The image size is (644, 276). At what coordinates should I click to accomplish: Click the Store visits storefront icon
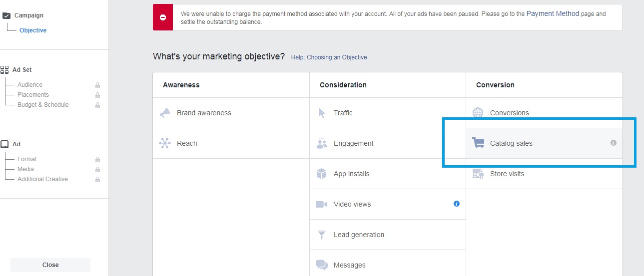(478, 174)
